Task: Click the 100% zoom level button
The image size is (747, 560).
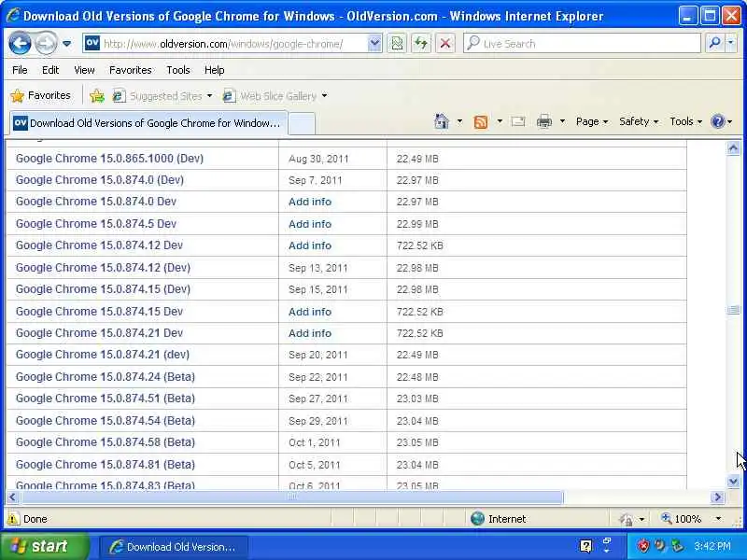Action: coord(682,519)
